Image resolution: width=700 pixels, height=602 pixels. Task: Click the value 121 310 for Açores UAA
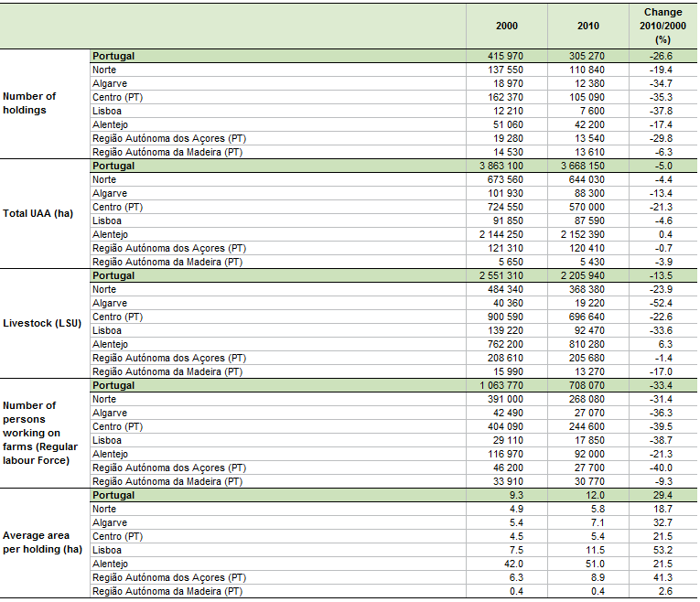click(x=505, y=249)
